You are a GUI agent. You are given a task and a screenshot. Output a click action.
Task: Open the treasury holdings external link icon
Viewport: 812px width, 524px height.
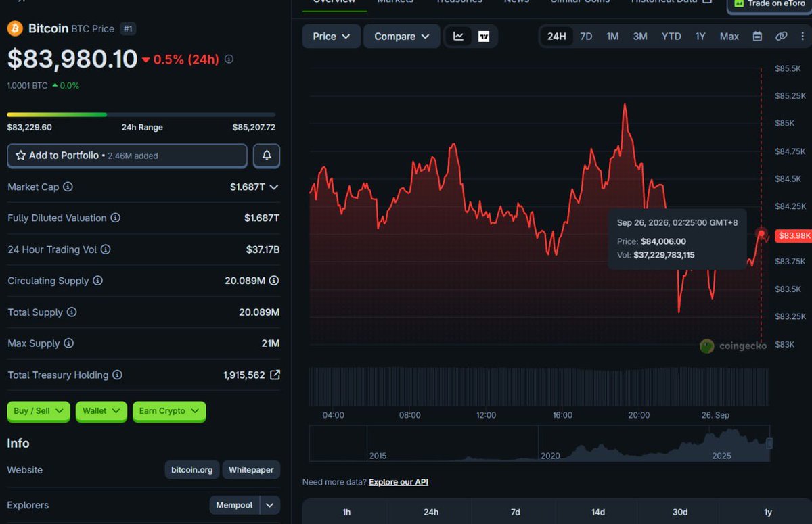click(275, 375)
